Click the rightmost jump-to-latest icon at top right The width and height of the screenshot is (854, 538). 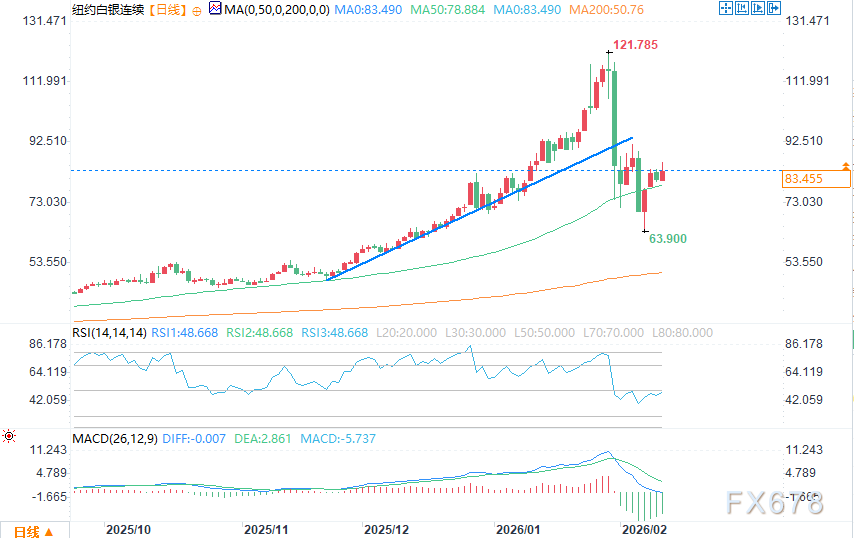click(774, 9)
